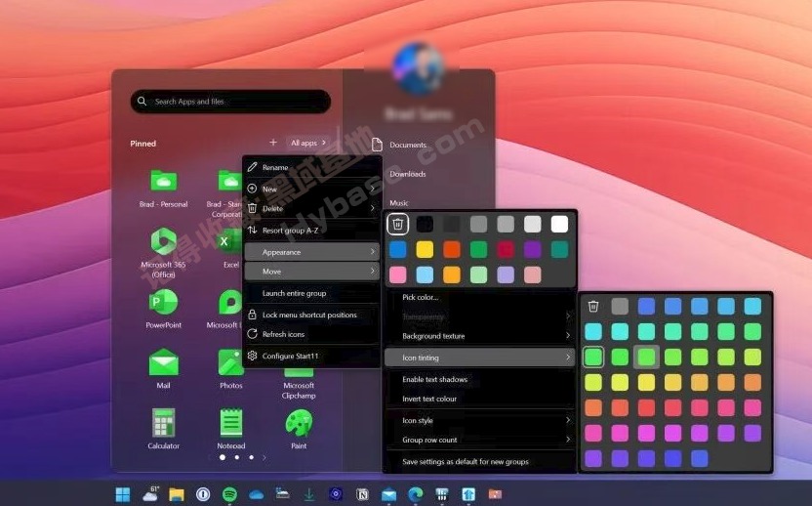Toggle Enable text shadows
This screenshot has width=812, height=506.
pyautogui.click(x=479, y=379)
